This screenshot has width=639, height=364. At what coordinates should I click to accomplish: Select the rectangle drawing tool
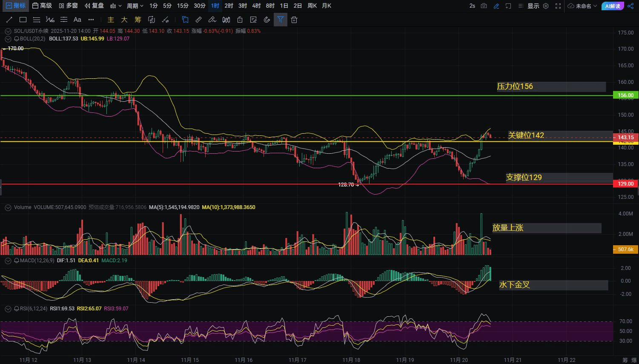coord(23,20)
